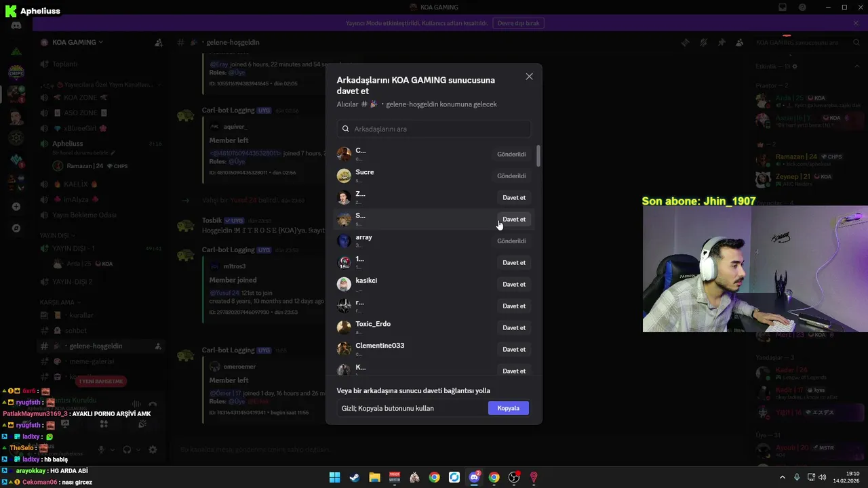Screen dimensions: 868x488
Task: Open OBS Studio from the taskbar
Action: (514, 478)
